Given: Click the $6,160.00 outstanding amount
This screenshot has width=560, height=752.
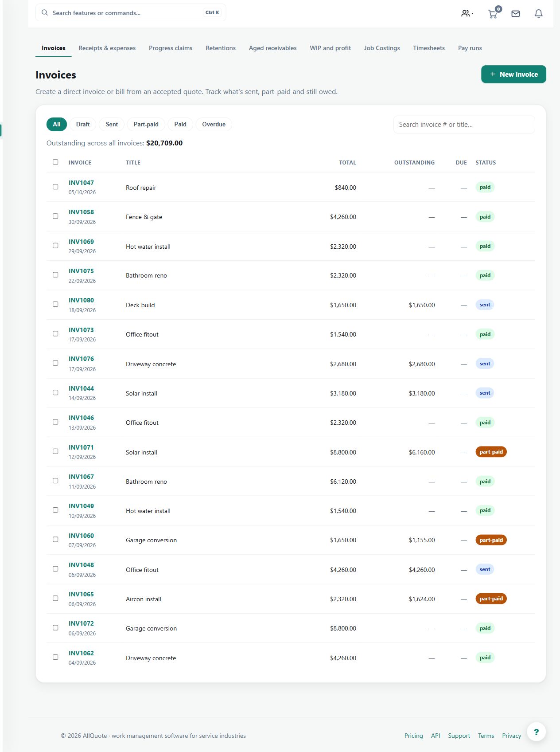Looking at the screenshot, I should coord(422,452).
